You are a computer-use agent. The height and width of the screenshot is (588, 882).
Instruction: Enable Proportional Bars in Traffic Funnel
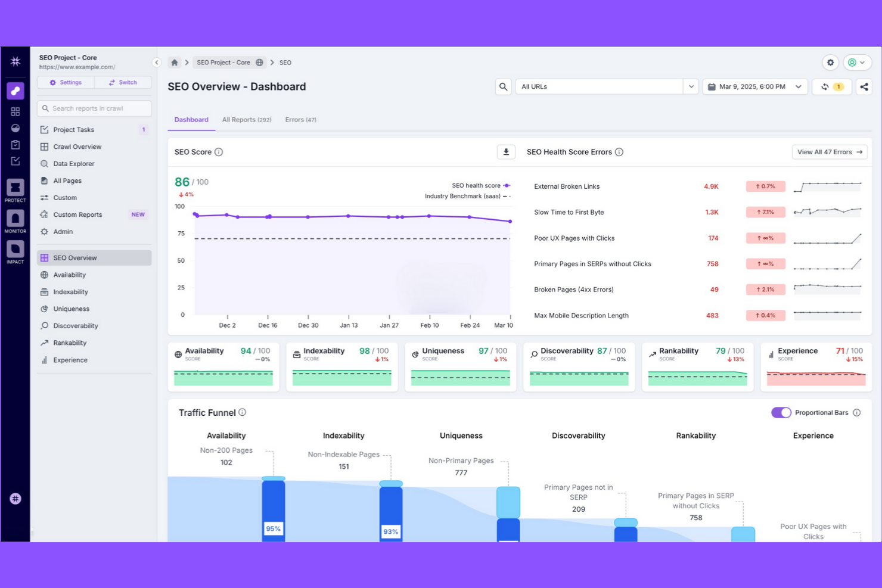click(781, 412)
